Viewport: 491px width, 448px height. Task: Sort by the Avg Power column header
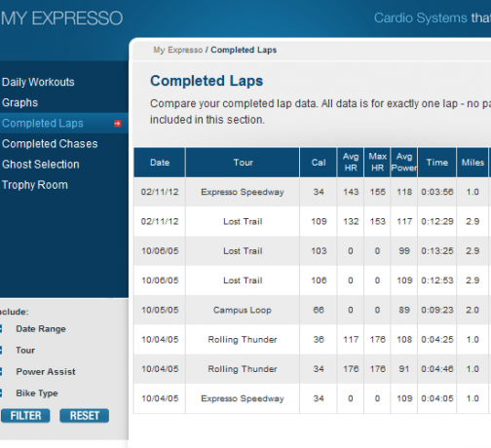pos(404,163)
